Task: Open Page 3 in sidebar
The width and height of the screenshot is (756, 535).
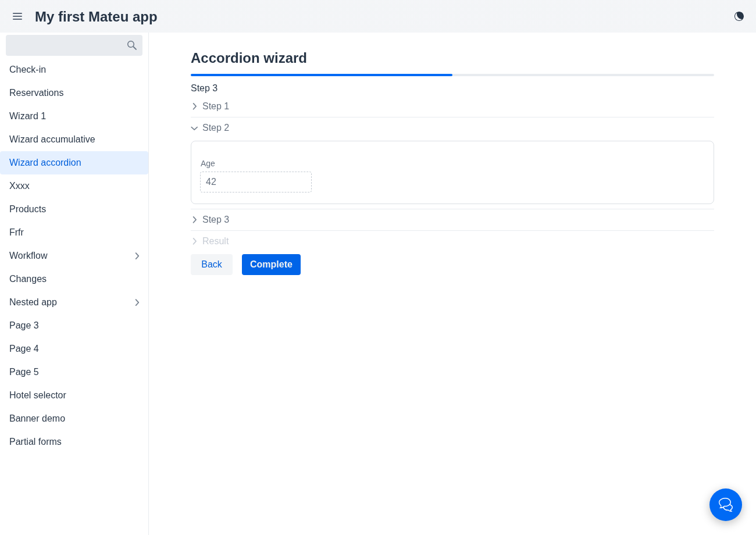Action: pos(74,326)
